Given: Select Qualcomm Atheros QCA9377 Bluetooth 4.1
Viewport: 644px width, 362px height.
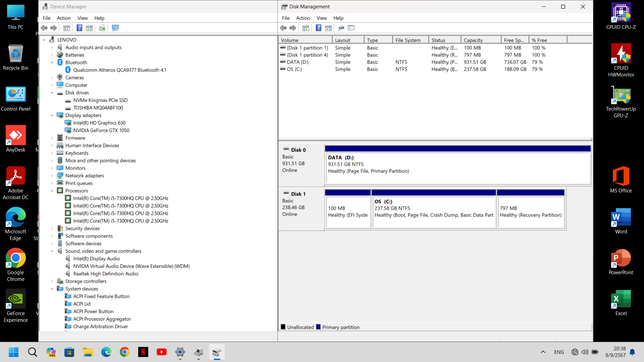Looking at the screenshot, I should pos(120,70).
